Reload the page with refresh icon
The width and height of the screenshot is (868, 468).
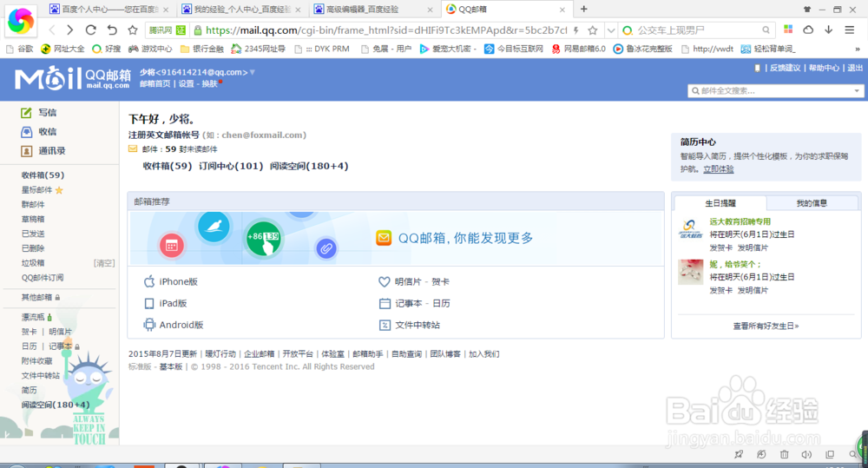(x=91, y=30)
